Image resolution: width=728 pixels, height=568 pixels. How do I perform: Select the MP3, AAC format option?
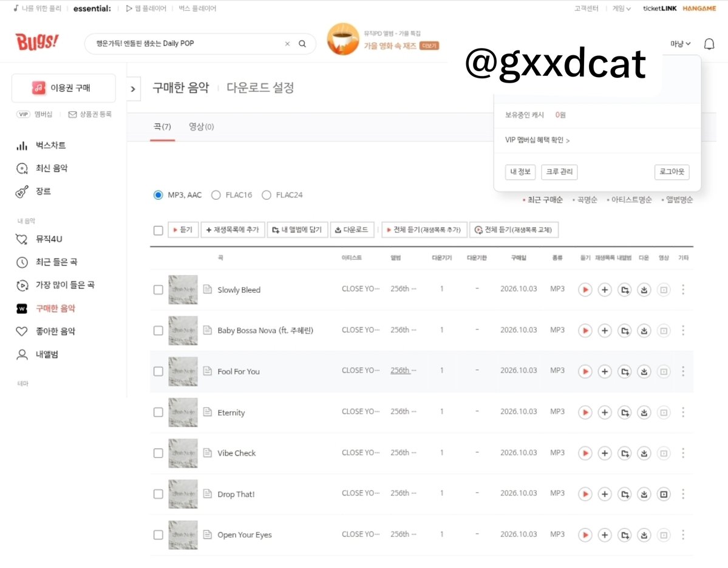tap(158, 195)
